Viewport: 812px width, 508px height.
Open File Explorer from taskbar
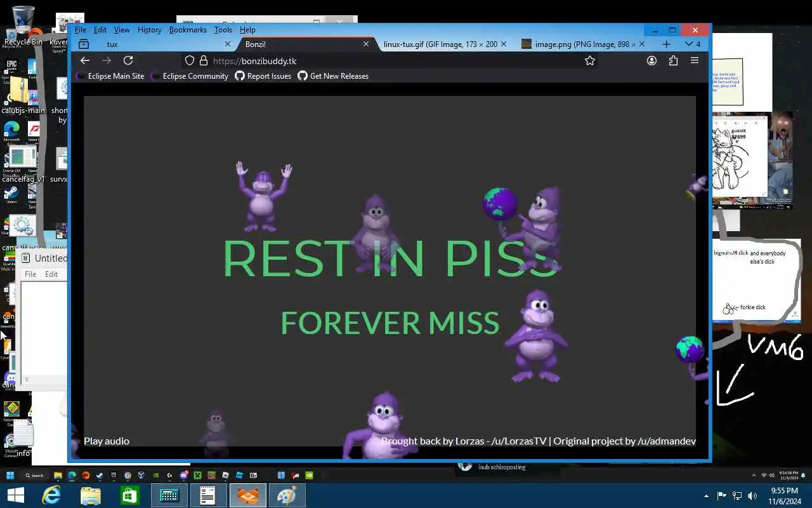(x=91, y=495)
